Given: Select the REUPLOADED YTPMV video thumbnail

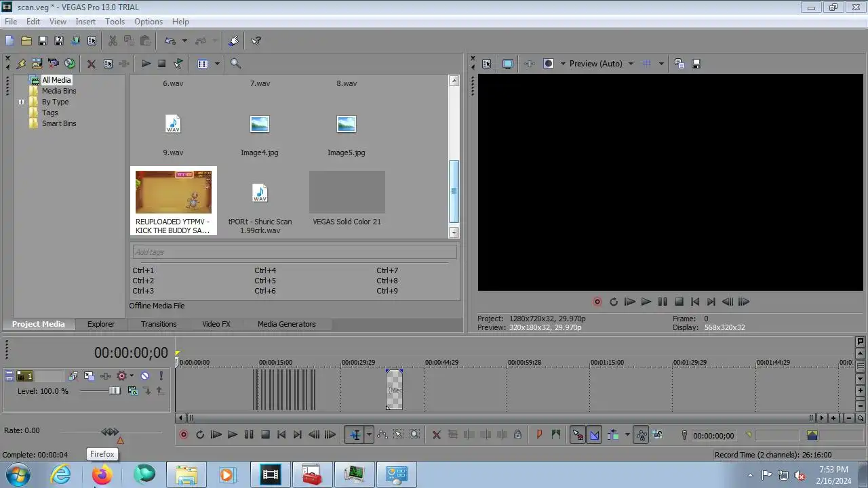Looking at the screenshot, I should coord(174,192).
